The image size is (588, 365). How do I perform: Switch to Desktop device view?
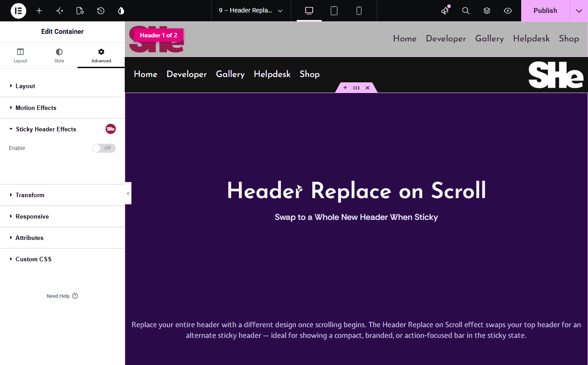[x=309, y=11]
